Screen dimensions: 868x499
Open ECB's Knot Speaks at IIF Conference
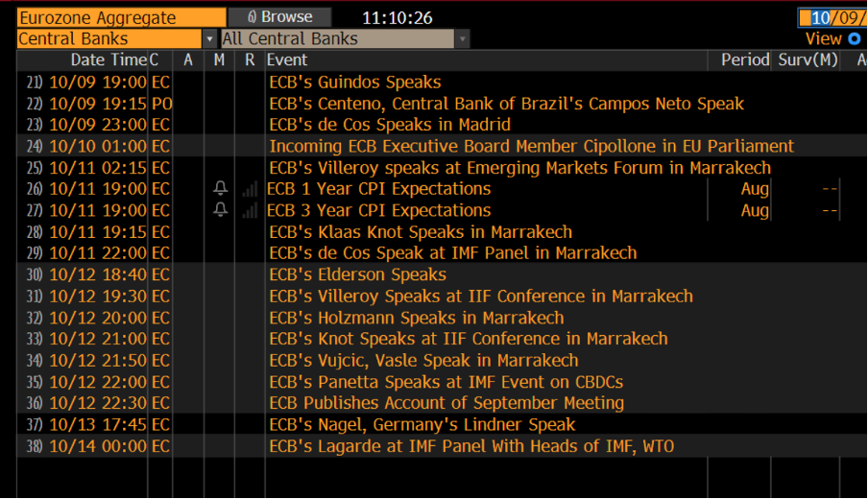coord(469,339)
